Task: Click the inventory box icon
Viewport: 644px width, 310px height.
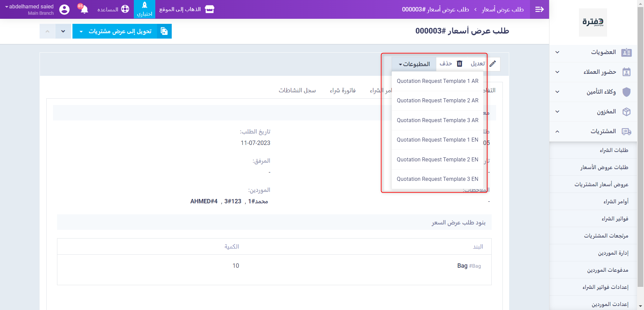Action: (626, 112)
